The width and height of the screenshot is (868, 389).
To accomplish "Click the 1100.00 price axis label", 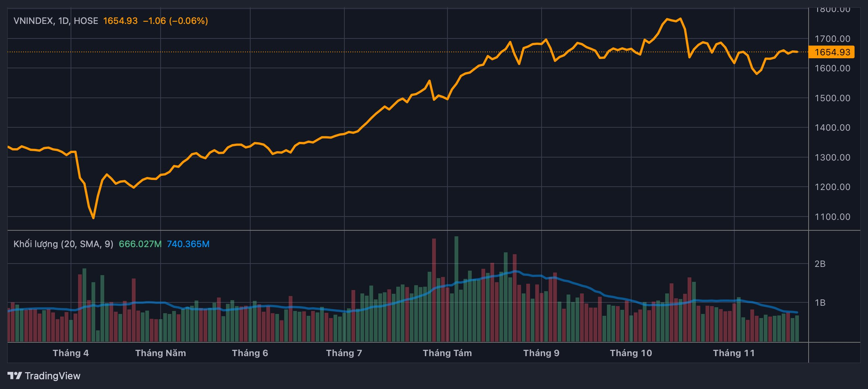I will tap(832, 217).
